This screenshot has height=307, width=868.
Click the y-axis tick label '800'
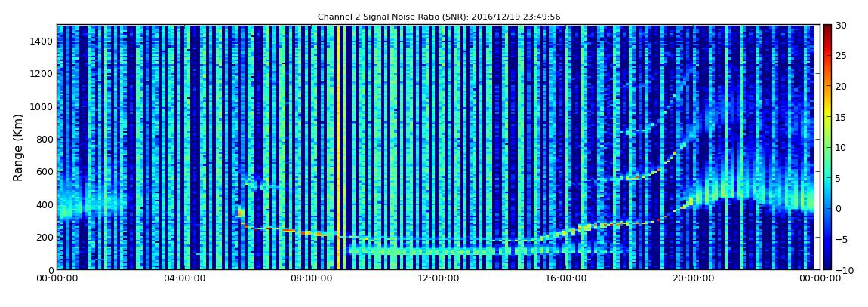pyautogui.click(x=45, y=140)
